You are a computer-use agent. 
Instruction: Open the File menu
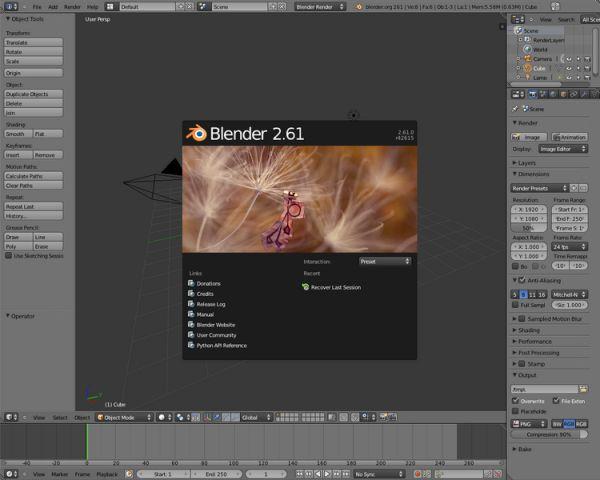[x=37, y=7]
